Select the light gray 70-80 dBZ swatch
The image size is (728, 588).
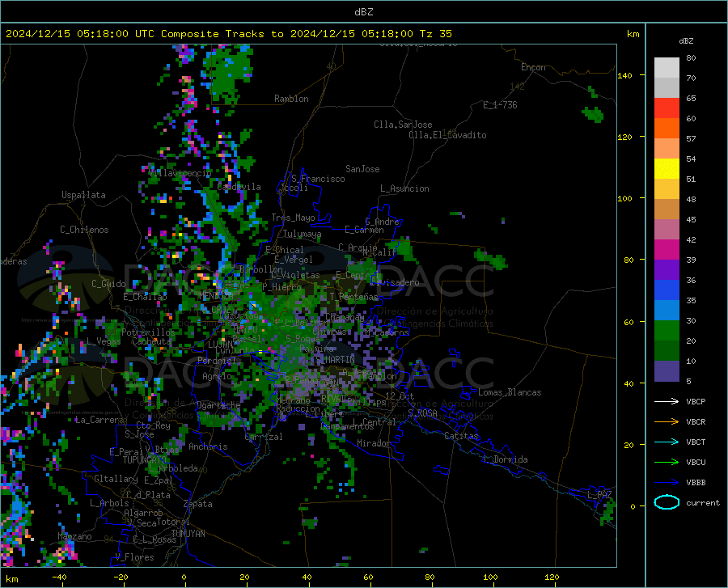point(667,68)
